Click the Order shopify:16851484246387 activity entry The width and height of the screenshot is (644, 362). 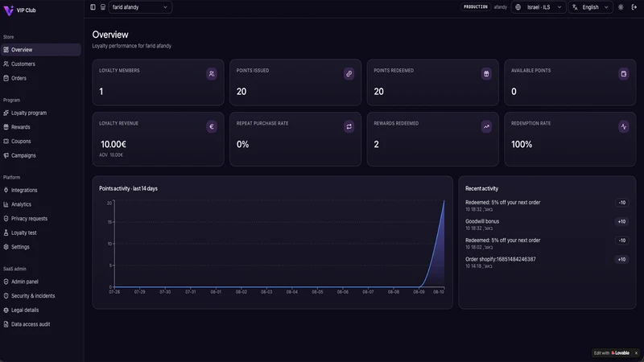click(x=547, y=262)
